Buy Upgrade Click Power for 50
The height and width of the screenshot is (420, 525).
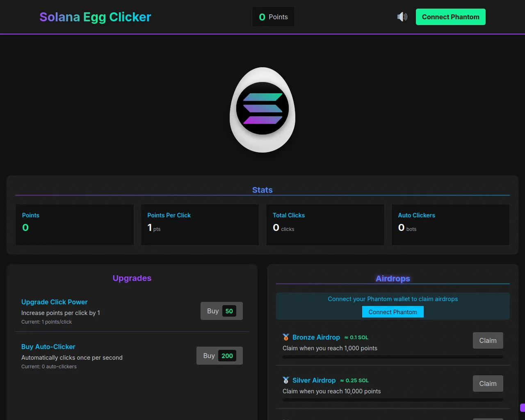pos(221,311)
